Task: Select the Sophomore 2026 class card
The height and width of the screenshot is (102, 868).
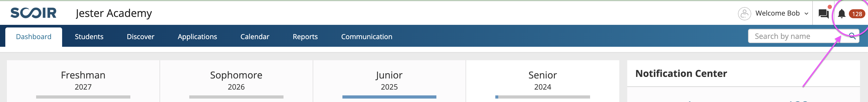Action: click(236, 81)
